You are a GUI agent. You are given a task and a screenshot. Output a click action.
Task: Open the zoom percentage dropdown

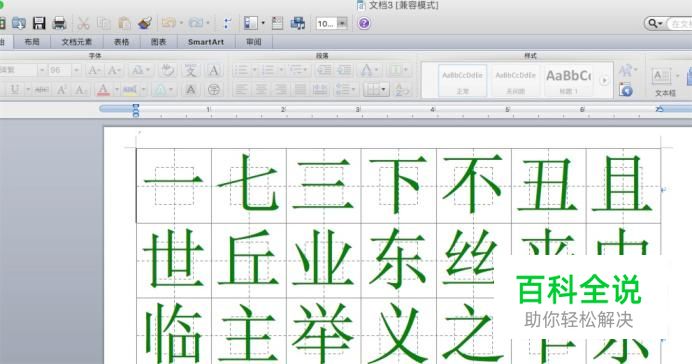click(x=342, y=23)
